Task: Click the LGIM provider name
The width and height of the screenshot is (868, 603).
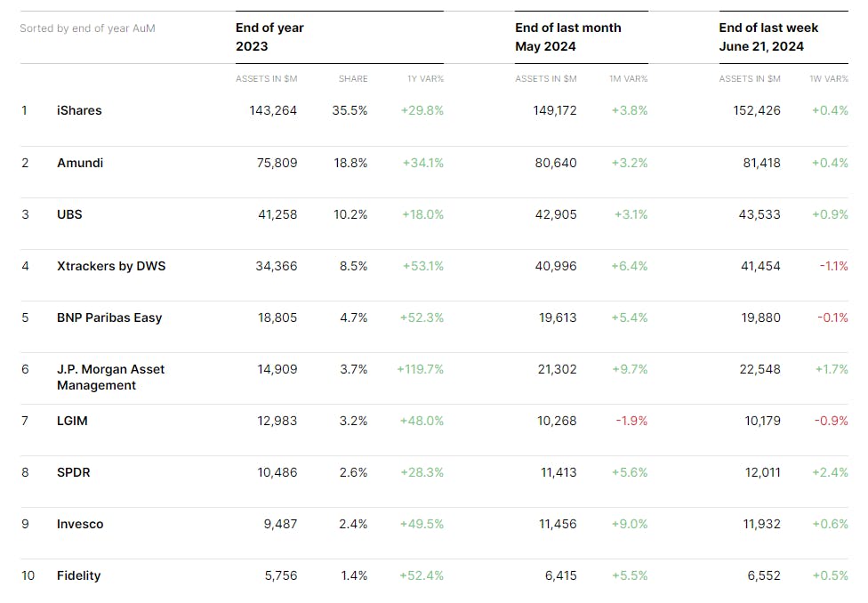Action: pos(72,421)
